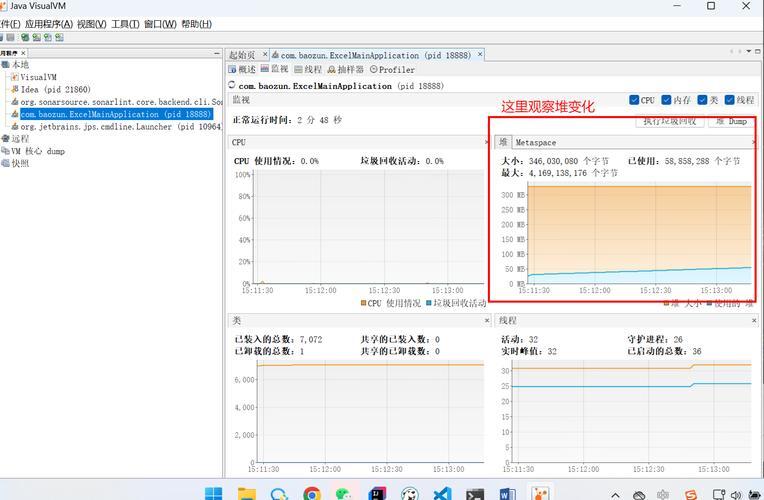The height and width of the screenshot is (500, 764).
Task: Switch to the 起始页 tab
Action: (242, 55)
